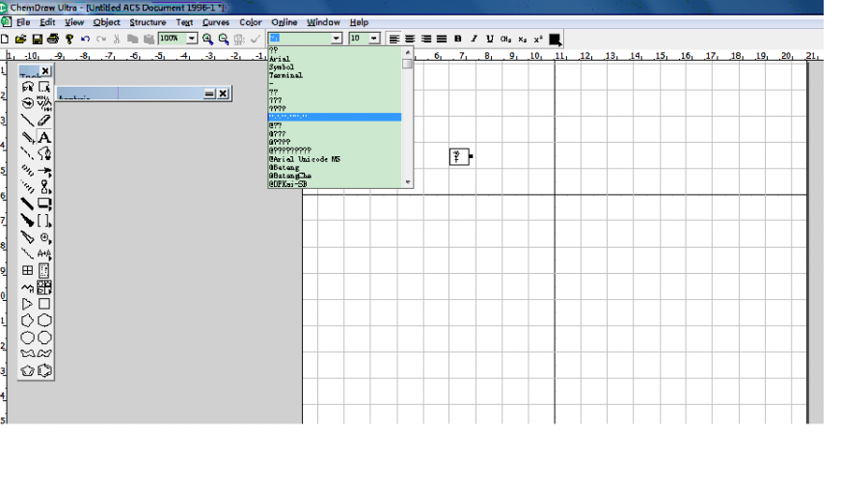The image size is (868, 488).
Task: Select the Structure Perspective rotation tool
Action: coord(27,103)
